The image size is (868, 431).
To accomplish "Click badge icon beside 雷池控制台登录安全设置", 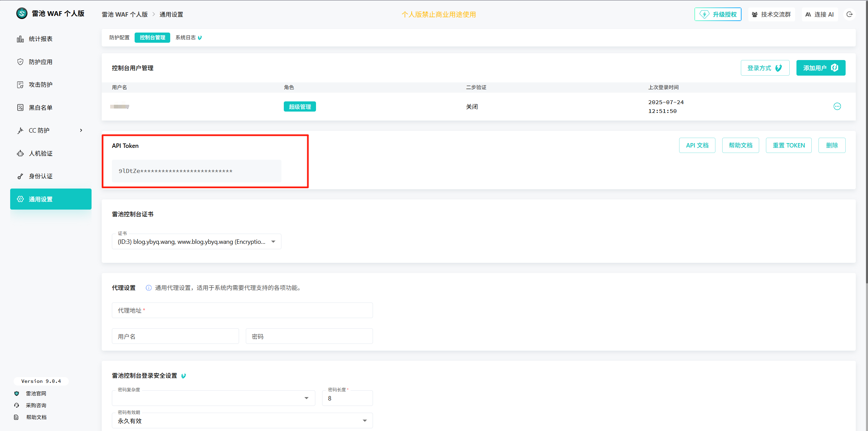I will point(183,376).
